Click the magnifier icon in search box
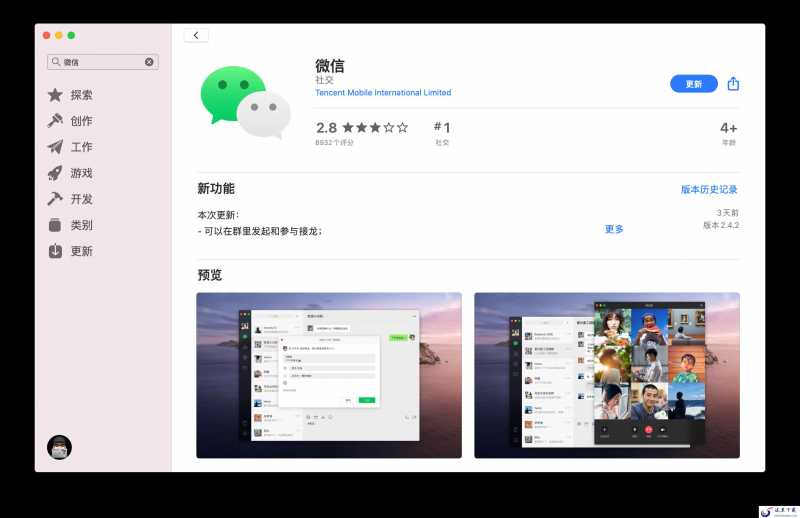The width and height of the screenshot is (800, 518). click(56, 62)
